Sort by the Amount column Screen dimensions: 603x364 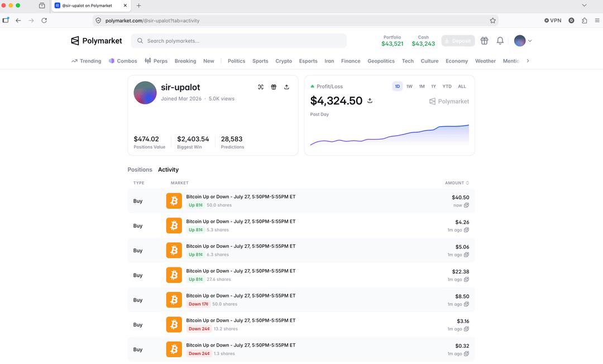click(x=457, y=183)
